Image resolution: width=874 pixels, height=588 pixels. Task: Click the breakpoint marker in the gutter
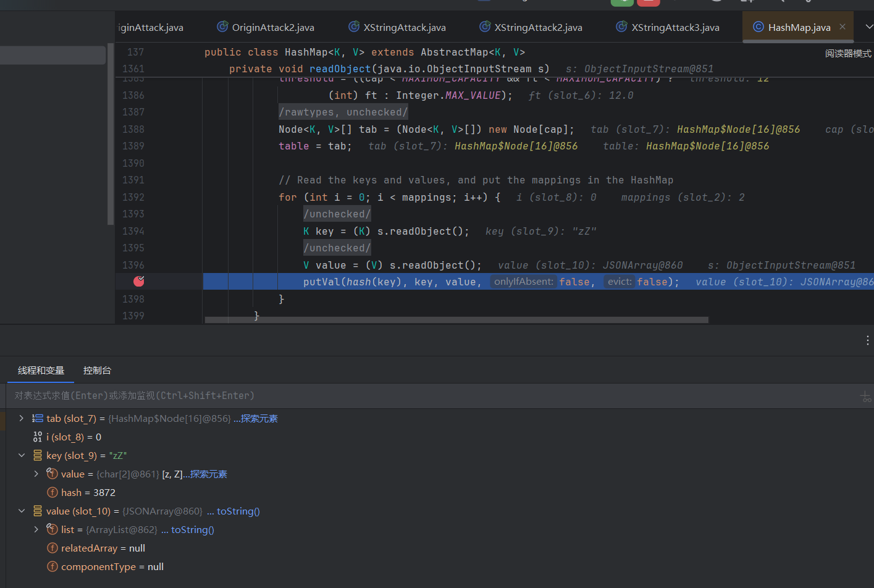(x=139, y=282)
